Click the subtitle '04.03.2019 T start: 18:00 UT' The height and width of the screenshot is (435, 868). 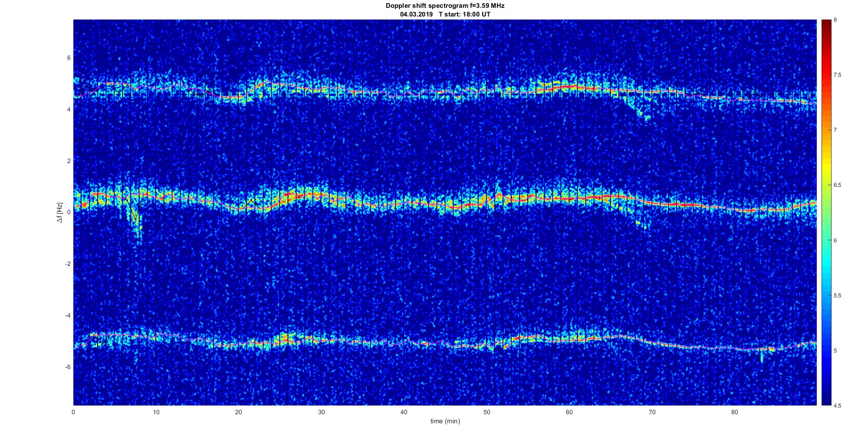point(445,14)
